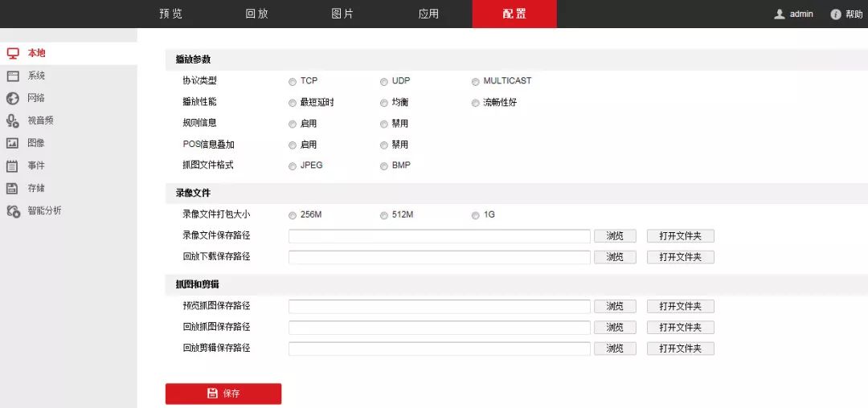Viewport: 868px width, 408px height.
Task: Click the 网络 globe icon
Action: tap(12, 98)
